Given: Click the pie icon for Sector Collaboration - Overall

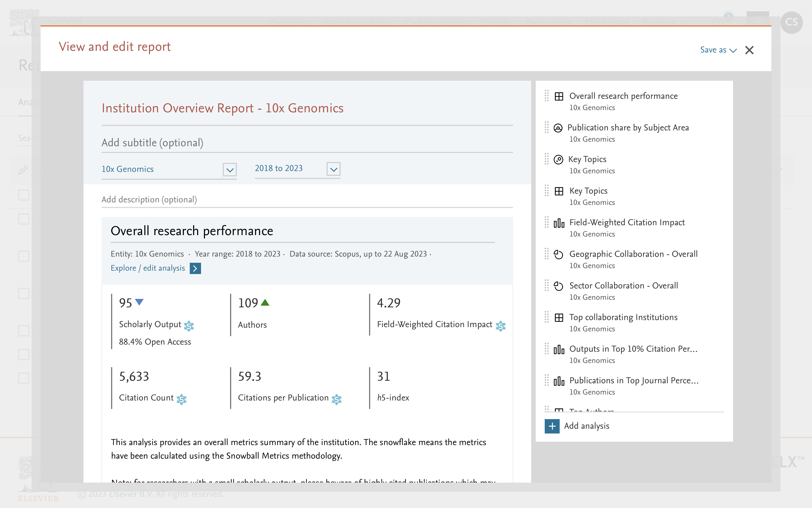Looking at the screenshot, I should pos(558,286).
